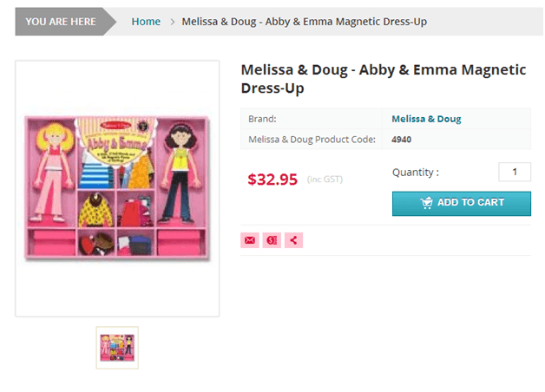Open the Melissa & Doug brand link
The width and height of the screenshot is (545, 392).
[426, 119]
